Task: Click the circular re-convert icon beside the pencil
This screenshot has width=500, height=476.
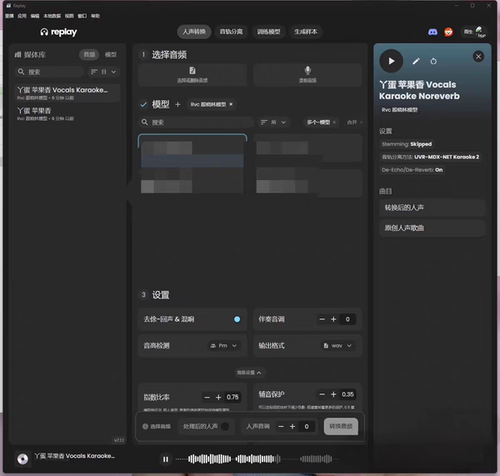Action: coord(433,61)
